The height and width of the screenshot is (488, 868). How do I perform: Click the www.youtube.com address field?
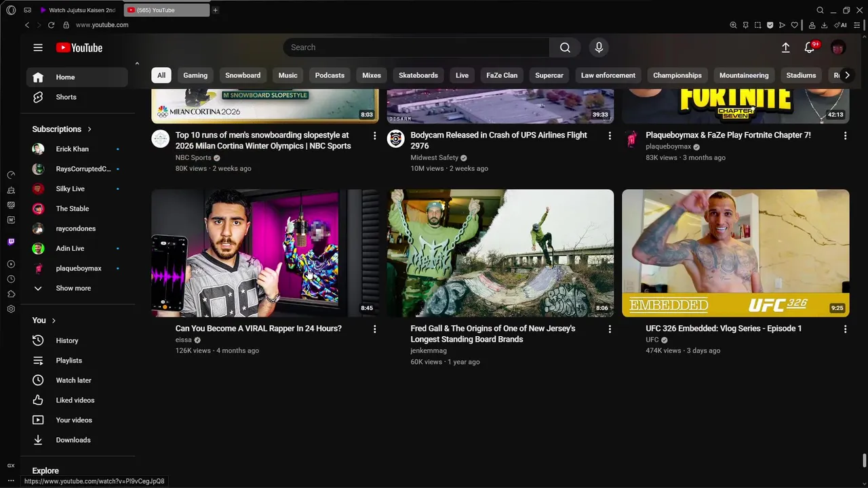click(x=102, y=25)
